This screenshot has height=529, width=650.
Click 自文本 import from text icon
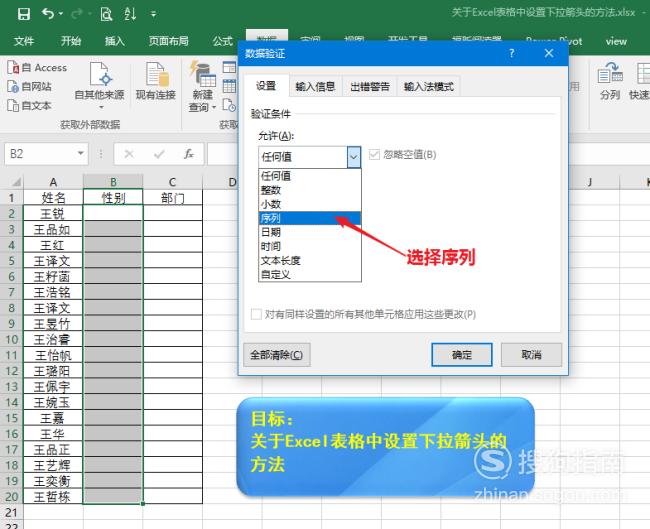(29, 106)
